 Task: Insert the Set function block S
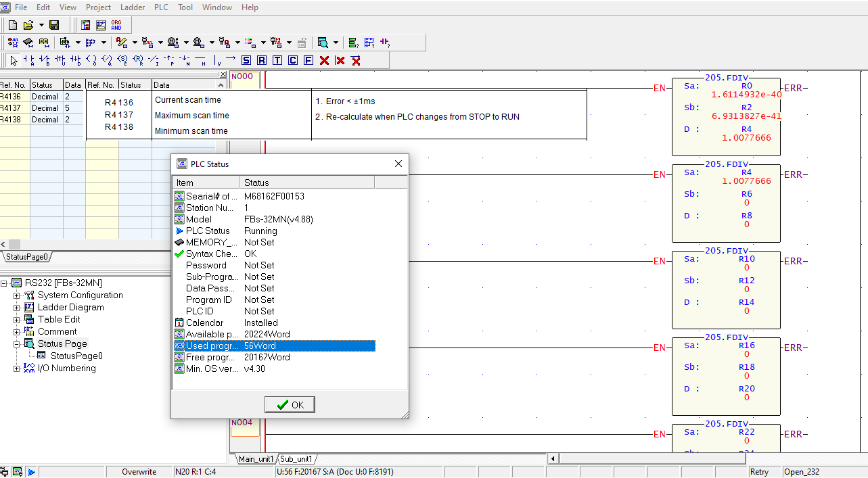(x=246, y=60)
